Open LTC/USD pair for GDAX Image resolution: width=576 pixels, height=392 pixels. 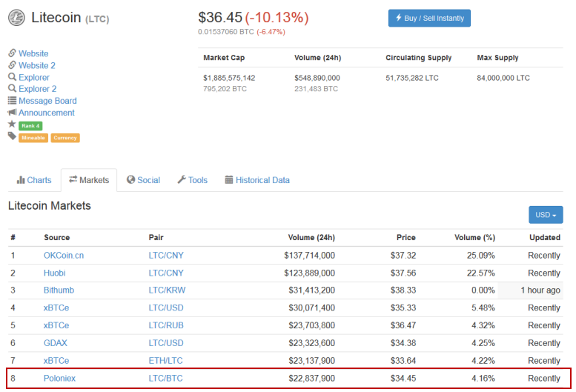click(166, 343)
